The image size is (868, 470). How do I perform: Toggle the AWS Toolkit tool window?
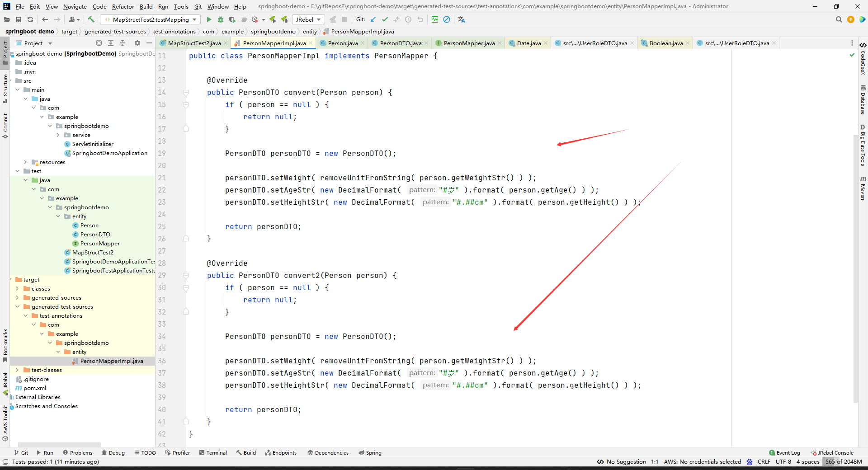(5, 423)
